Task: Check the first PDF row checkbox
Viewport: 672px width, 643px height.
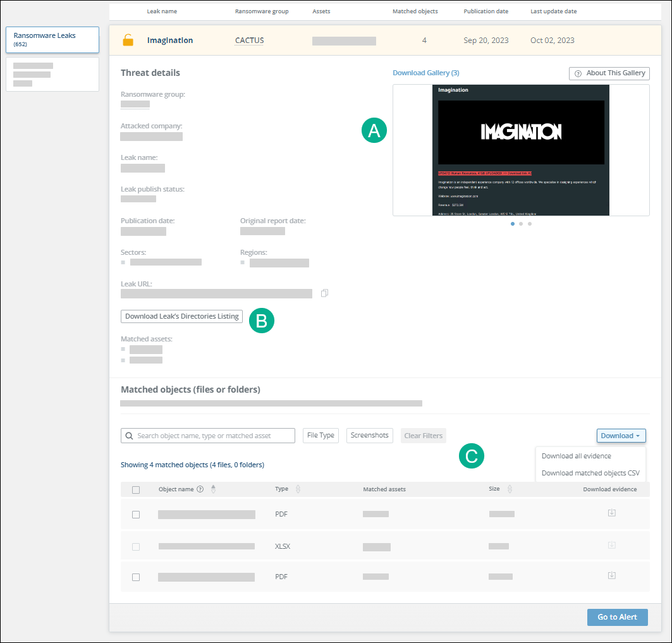Action: (136, 515)
